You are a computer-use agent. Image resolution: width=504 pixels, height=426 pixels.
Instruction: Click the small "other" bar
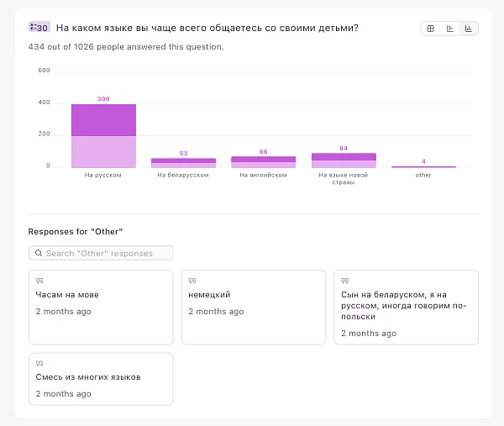423,166
